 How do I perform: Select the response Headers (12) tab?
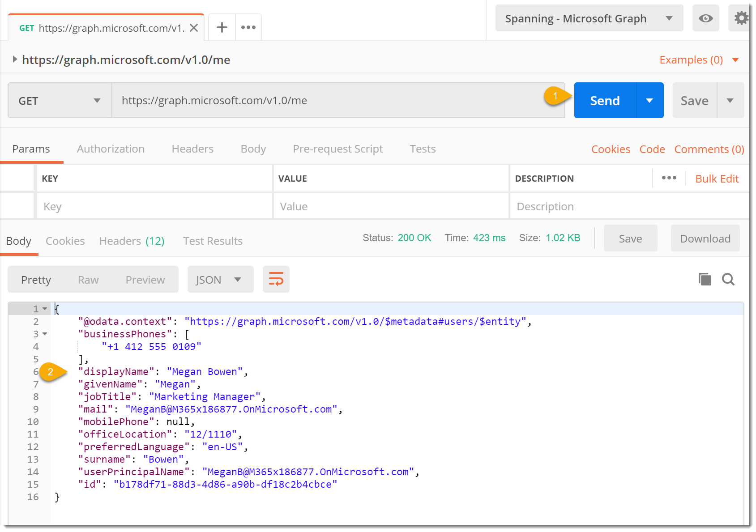(132, 241)
